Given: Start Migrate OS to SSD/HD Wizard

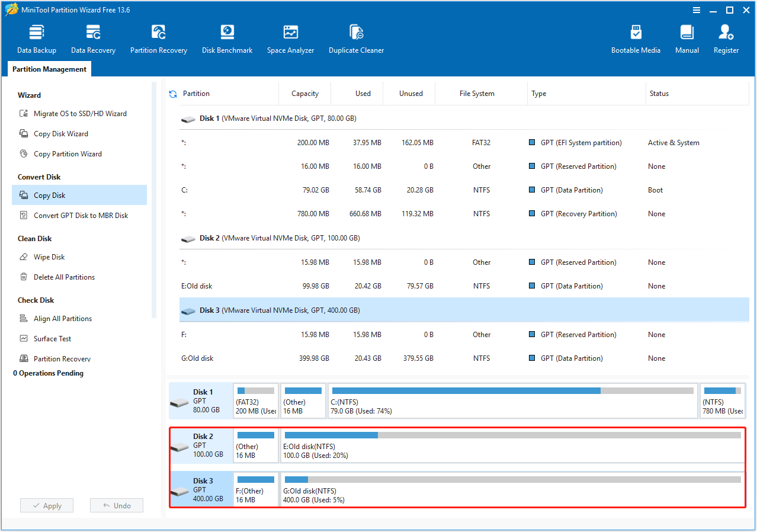Looking at the screenshot, I should [79, 114].
